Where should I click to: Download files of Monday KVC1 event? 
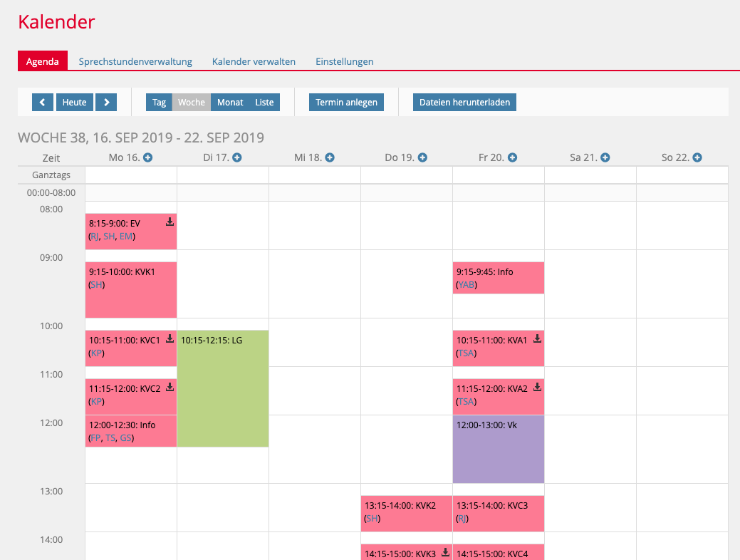[x=170, y=339]
